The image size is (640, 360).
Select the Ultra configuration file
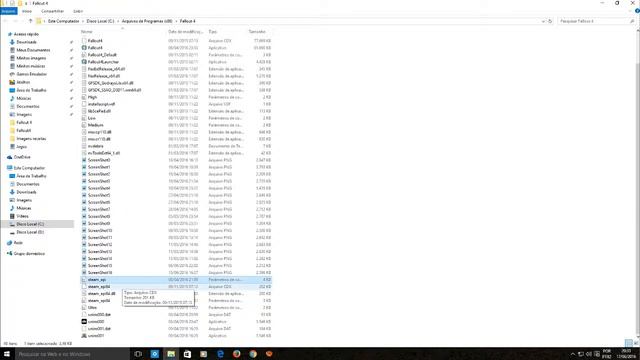(92, 307)
